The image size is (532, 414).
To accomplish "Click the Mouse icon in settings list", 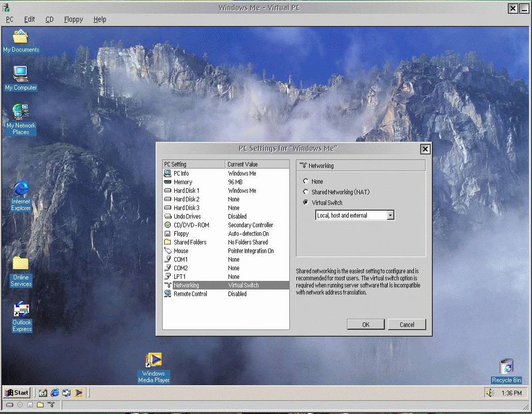I will (168, 251).
